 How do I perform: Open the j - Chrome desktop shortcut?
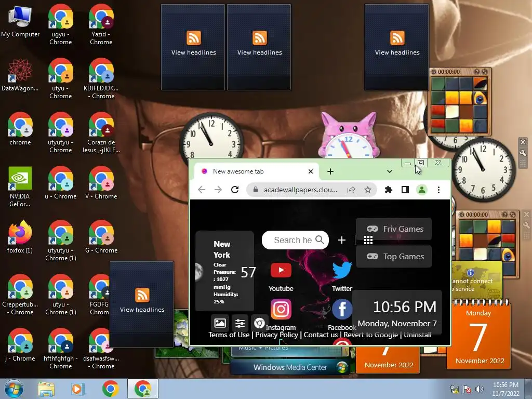pos(20,345)
